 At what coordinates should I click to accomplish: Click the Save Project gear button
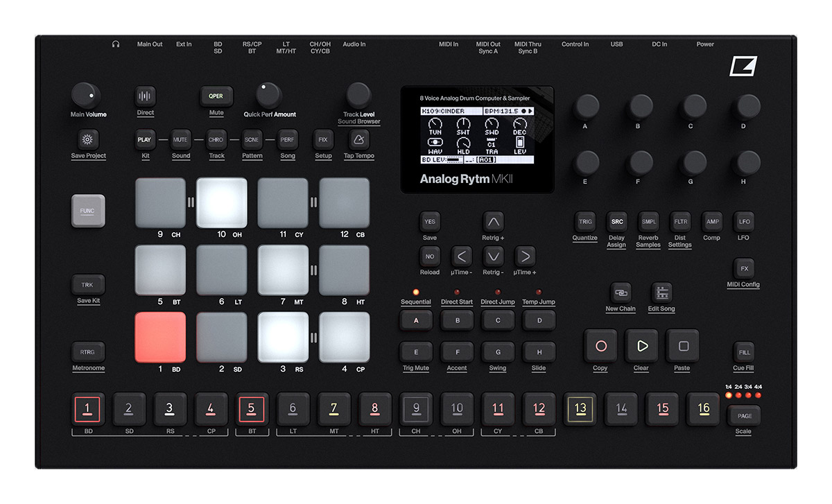tap(87, 139)
